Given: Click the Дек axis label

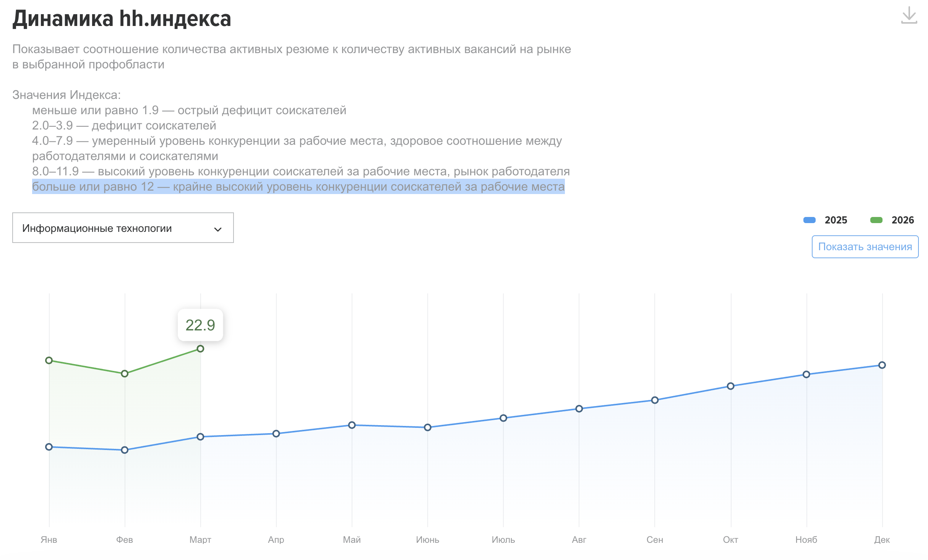Looking at the screenshot, I should pos(882,540).
